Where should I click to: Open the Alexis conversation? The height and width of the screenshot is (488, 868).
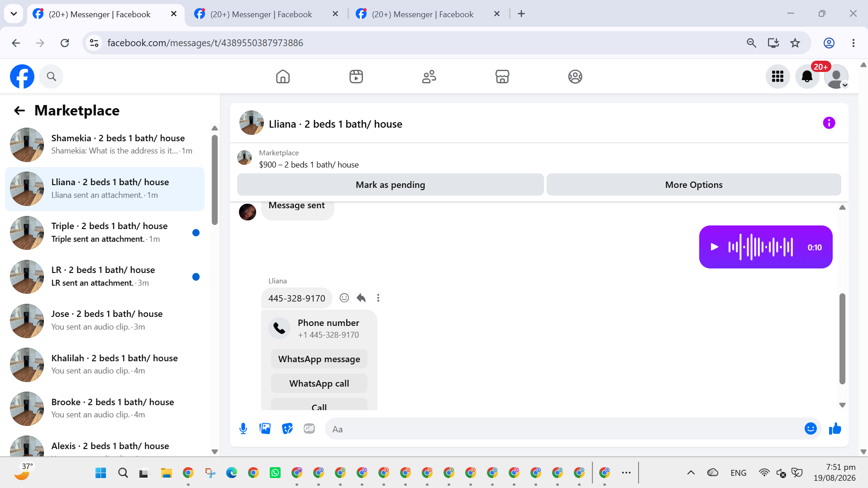click(x=105, y=445)
